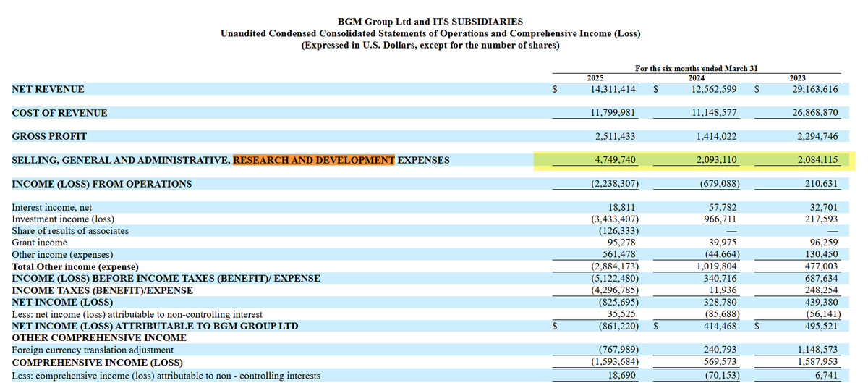Select the 2025 column header
The height and width of the screenshot is (383, 868).
[x=595, y=78]
